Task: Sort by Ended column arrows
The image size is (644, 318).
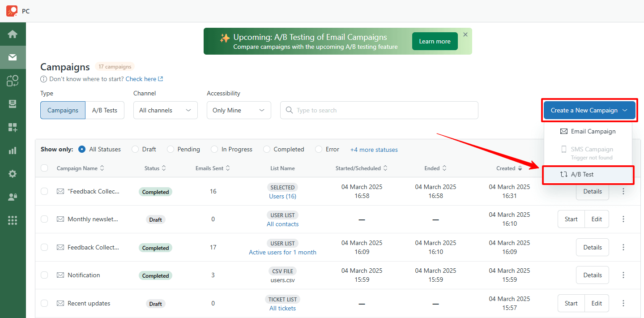Action: pyautogui.click(x=444, y=168)
